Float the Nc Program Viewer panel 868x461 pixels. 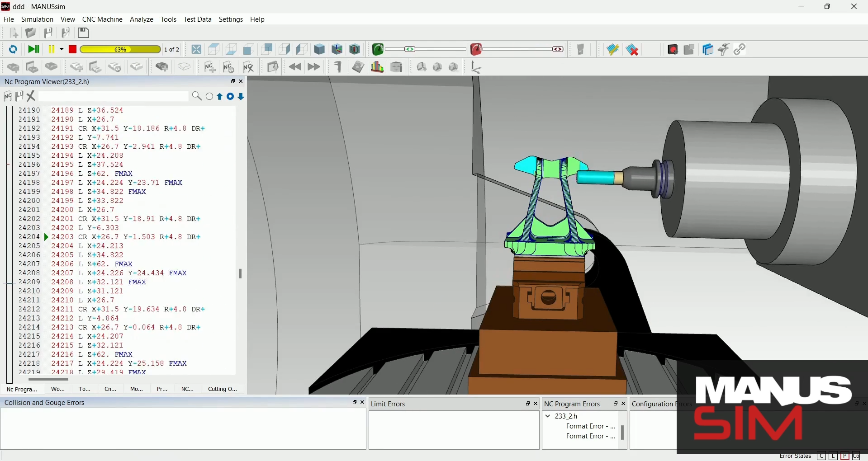point(233,81)
